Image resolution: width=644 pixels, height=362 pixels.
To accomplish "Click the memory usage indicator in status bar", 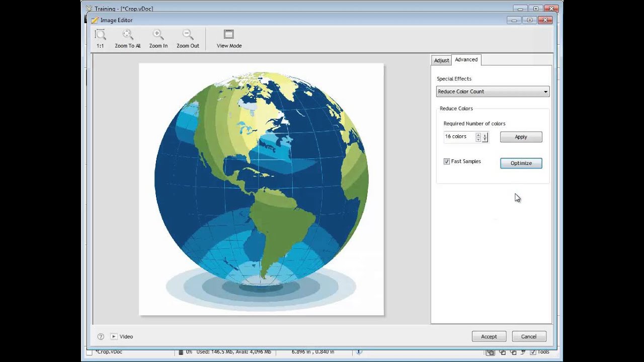I will tap(181, 352).
